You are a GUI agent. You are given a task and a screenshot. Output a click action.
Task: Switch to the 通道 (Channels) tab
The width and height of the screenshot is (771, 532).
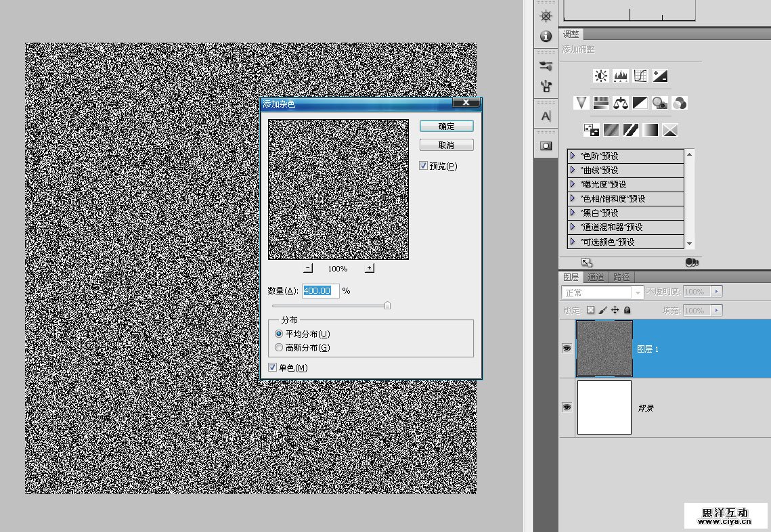[x=596, y=277]
